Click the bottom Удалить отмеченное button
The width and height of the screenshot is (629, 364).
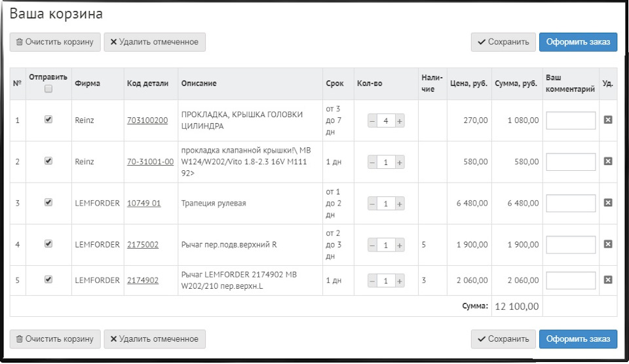tap(155, 339)
